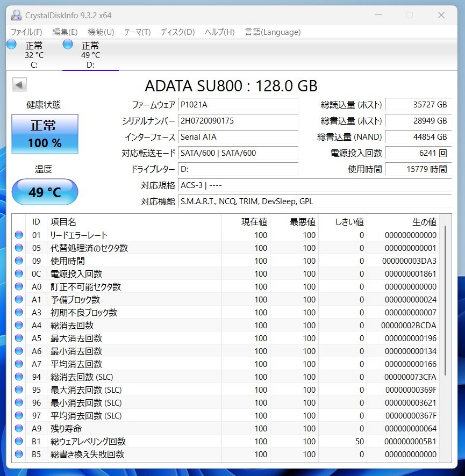Click the drive letter field showing D:
The image size is (465, 476).
click(x=238, y=169)
